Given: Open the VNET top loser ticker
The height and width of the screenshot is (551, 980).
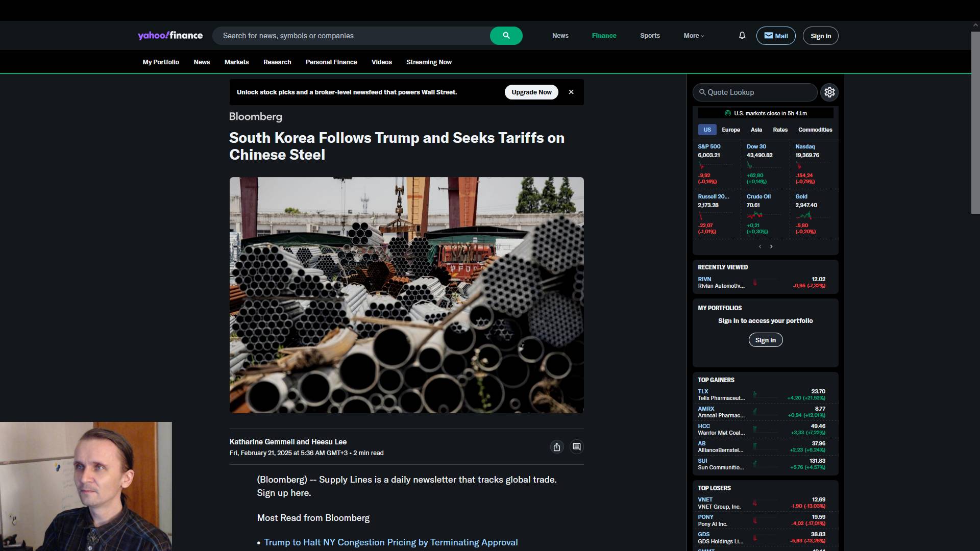Looking at the screenshot, I should 705,499.
